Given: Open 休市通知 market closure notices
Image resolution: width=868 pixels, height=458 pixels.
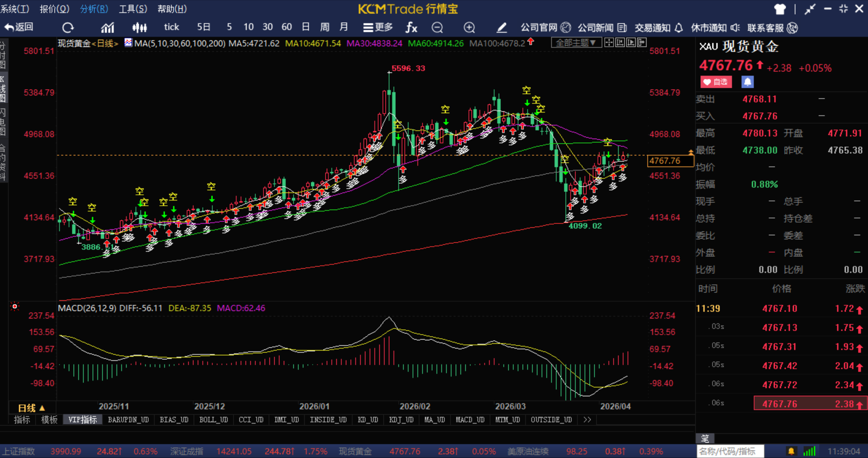Looking at the screenshot, I should (715, 28).
